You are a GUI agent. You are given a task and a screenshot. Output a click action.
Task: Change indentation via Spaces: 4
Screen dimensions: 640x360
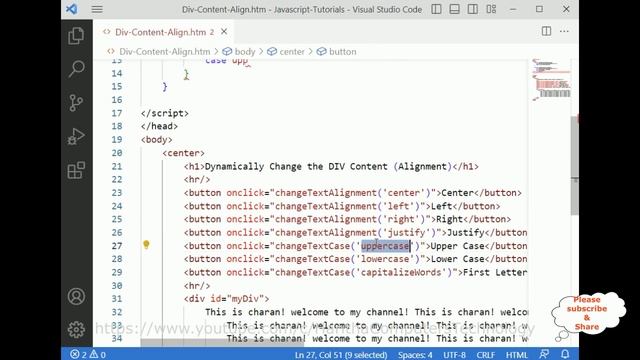pos(415,355)
